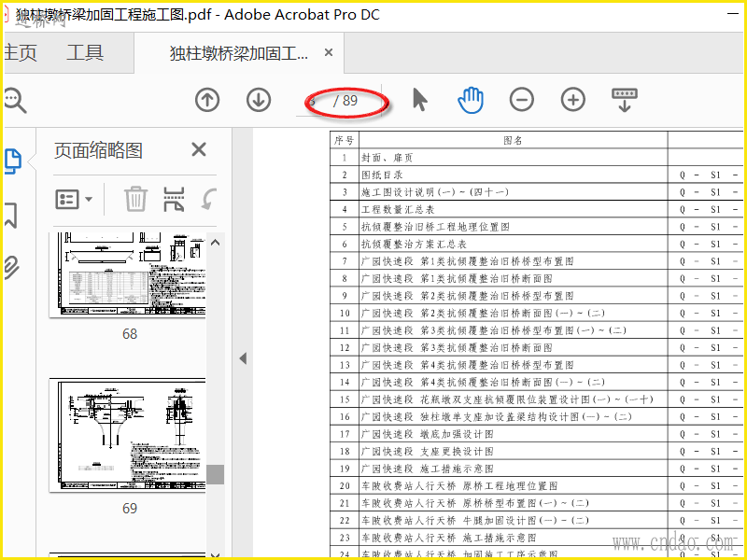Collapse the navigation pane with left triangle
The width and height of the screenshot is (747, 560).
coord(243,358)
